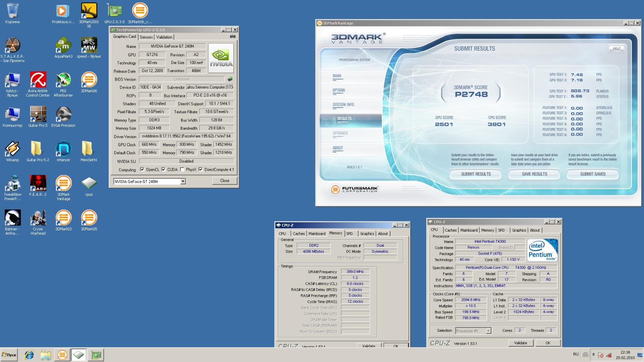Open Mainboard tab in memory CPU-Z window
This screenshot has height=362, width=644.
tap(317, 234)
